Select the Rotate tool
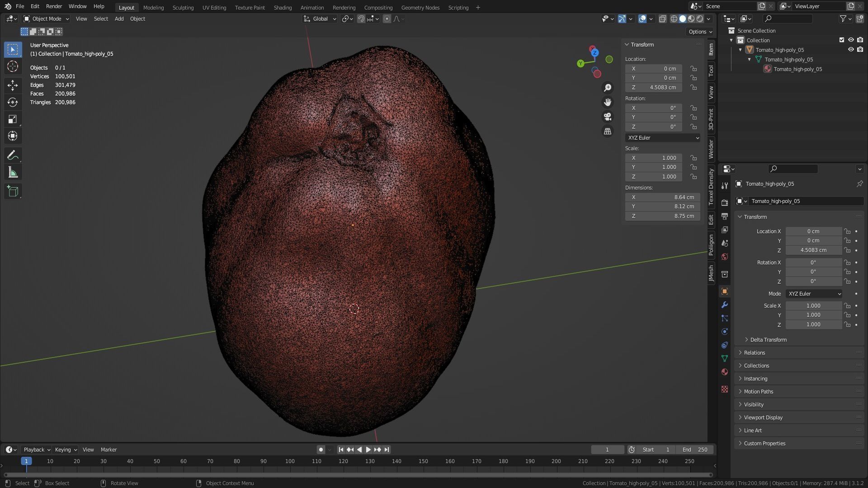 (13, 102)
